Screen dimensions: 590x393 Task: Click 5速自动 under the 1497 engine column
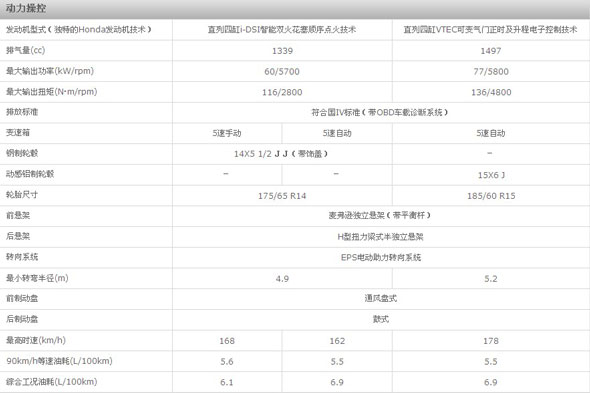(x=491, y=133)
